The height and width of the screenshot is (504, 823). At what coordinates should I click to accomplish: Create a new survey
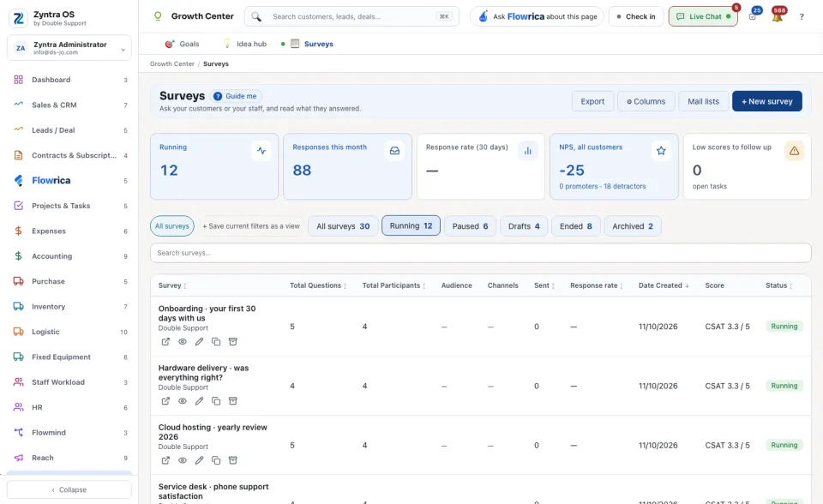pos(766,101)
